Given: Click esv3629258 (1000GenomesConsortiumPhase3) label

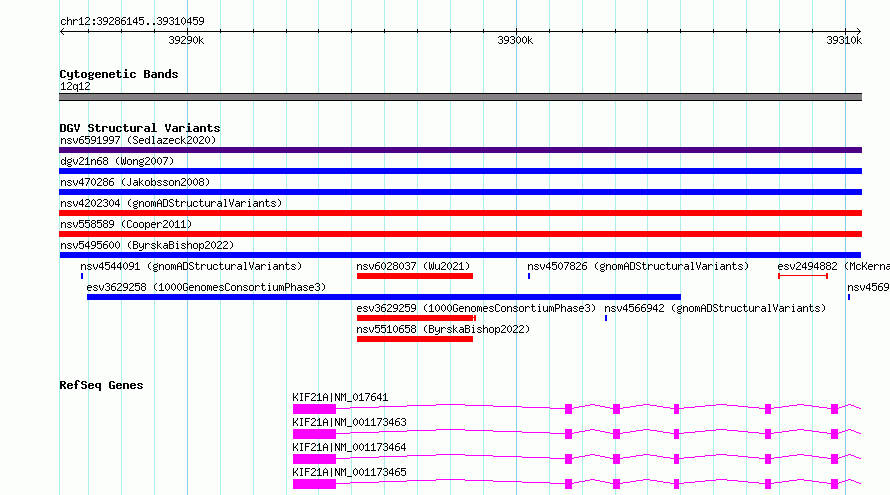Looking at the screenshot, I should pyautogui.click(x=206, y=287).
